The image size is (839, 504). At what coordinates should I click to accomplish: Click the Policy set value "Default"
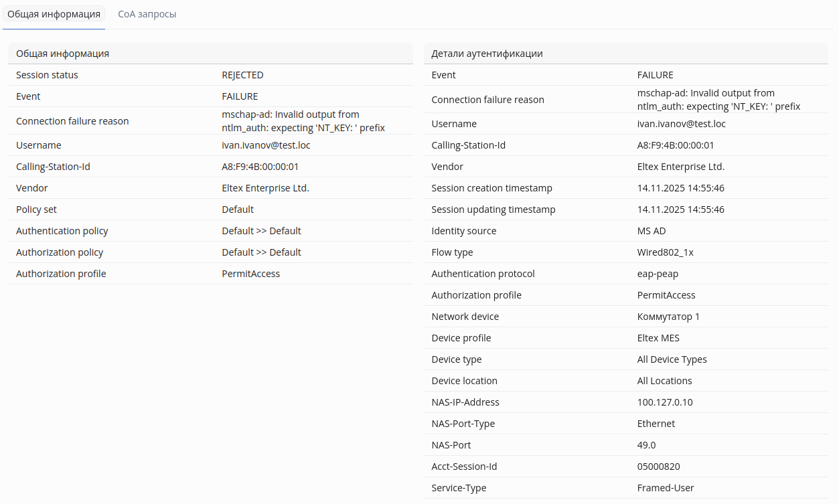[x=238, y=209]
